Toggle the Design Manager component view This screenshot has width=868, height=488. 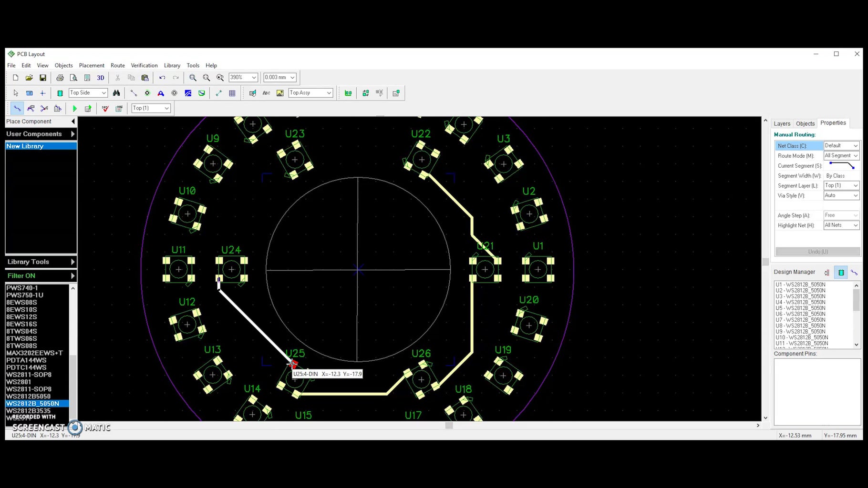tap(841, 272)
